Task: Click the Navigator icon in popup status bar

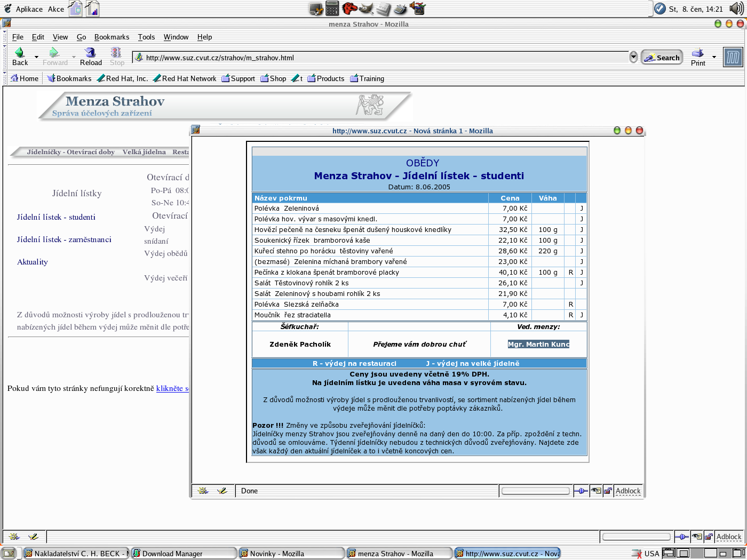Action: [x=203, y=491]
